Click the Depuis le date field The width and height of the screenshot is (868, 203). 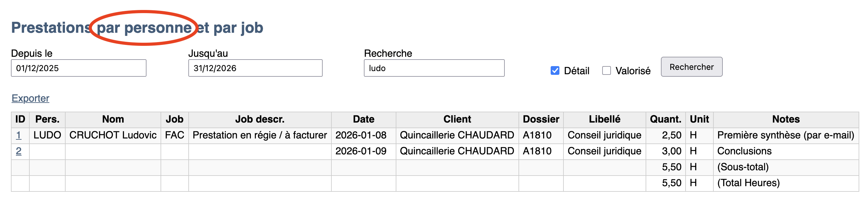(78, 68)
